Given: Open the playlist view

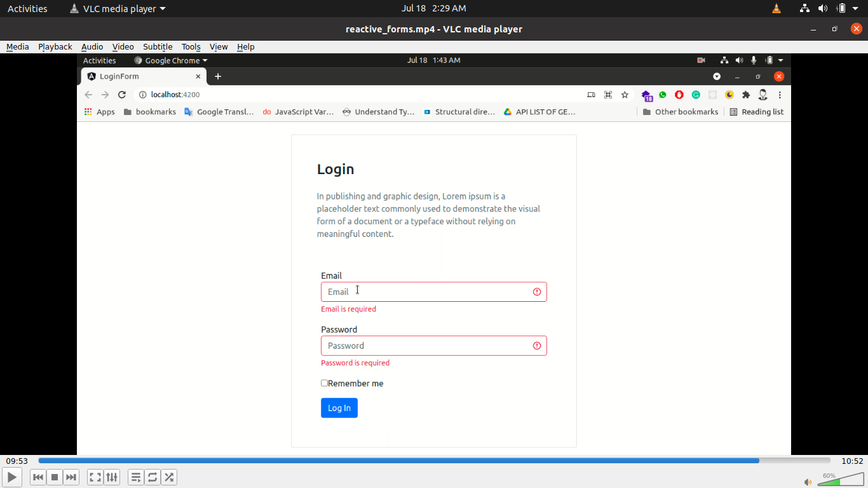Looking at the screenshot, I should coord(136,477).
